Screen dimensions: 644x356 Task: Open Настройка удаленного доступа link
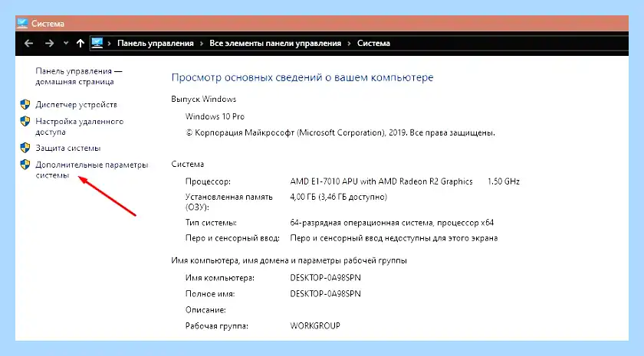pos(79,126)
